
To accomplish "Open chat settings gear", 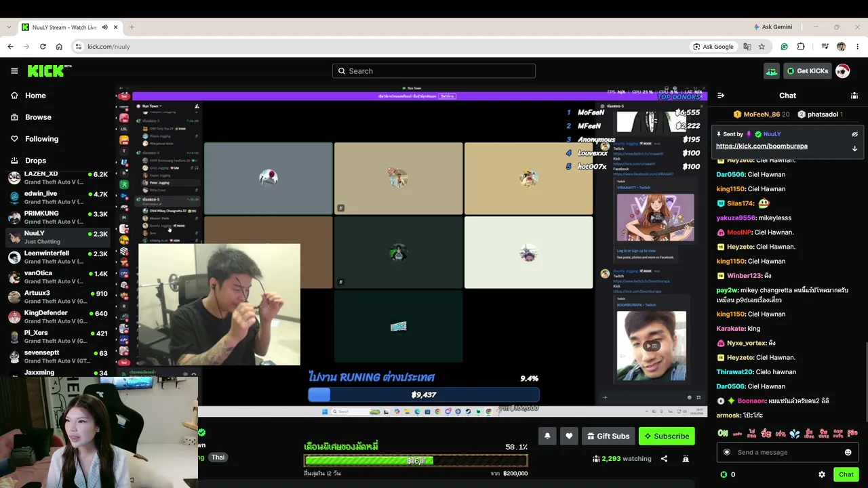I will point(822,474).
